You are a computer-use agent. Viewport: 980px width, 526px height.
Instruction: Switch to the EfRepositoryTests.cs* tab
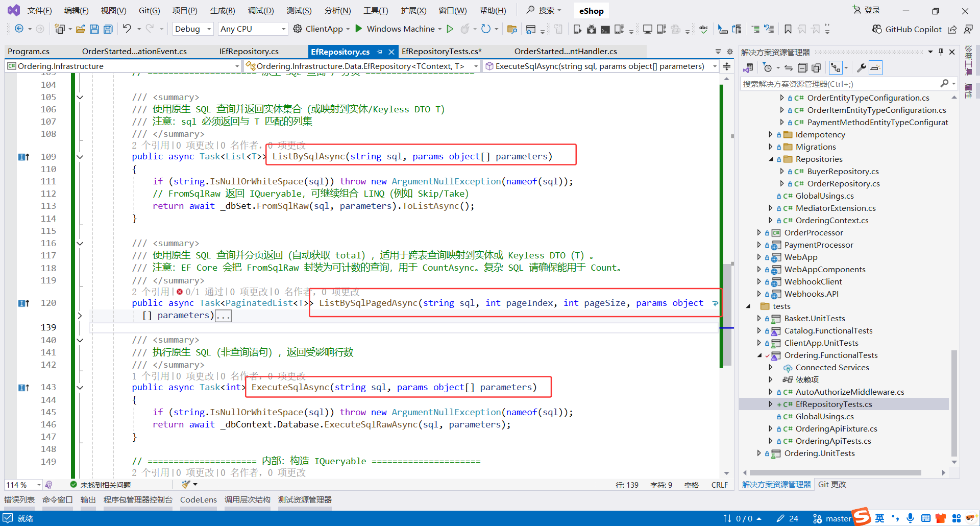442,52
